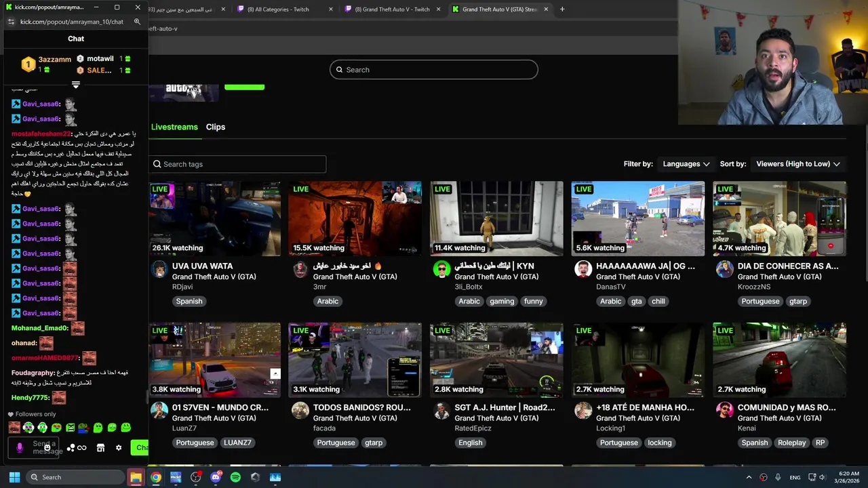This screenshot has height=488, width=868.
Task: Click DanasTV channel avatar
Action: (x=583, y=270)
